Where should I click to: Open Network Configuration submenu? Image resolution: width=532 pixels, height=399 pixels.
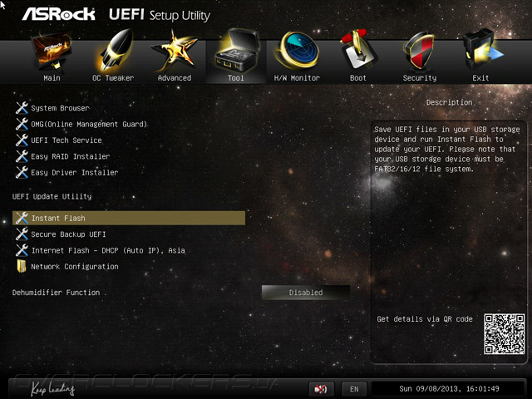(x=75, y=267)
